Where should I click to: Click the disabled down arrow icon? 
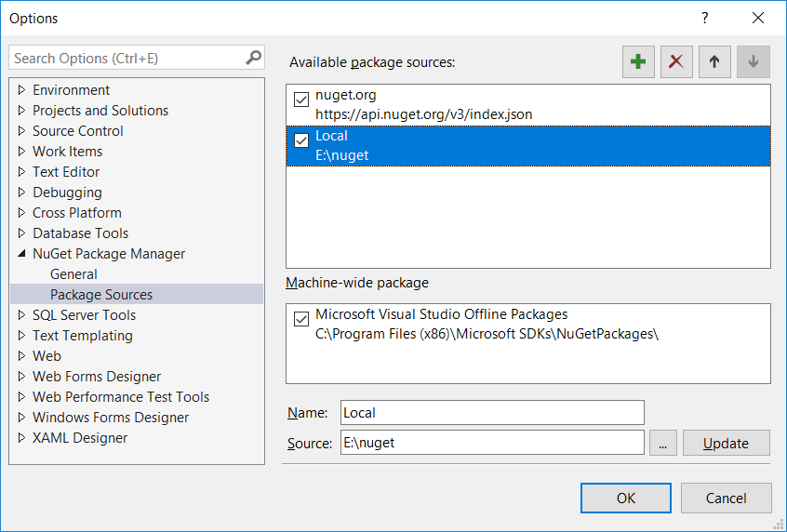coord(753,61)
